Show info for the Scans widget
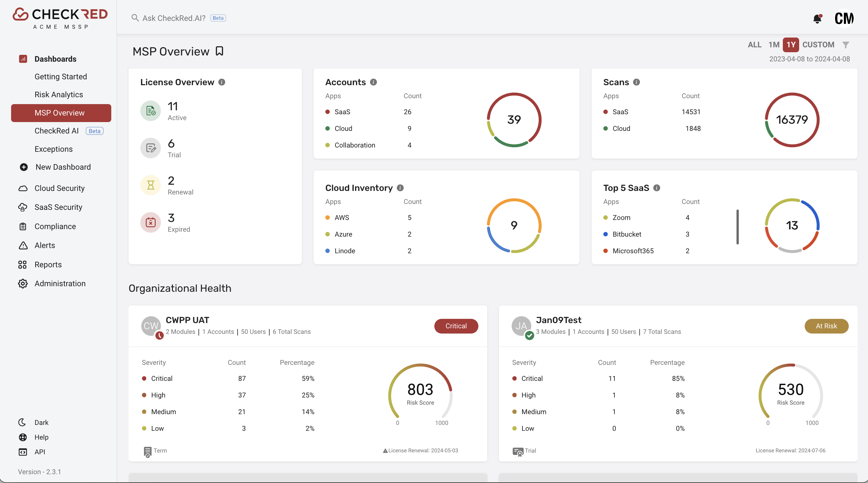This screenshot has height=483, width=868. coord(636,82)
